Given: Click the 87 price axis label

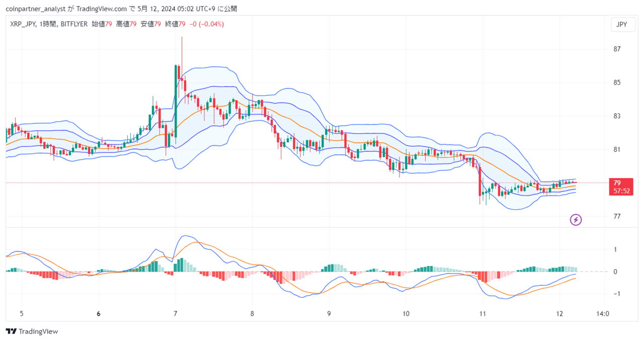Looking at the screenshot, I should [x=617, y=49].
